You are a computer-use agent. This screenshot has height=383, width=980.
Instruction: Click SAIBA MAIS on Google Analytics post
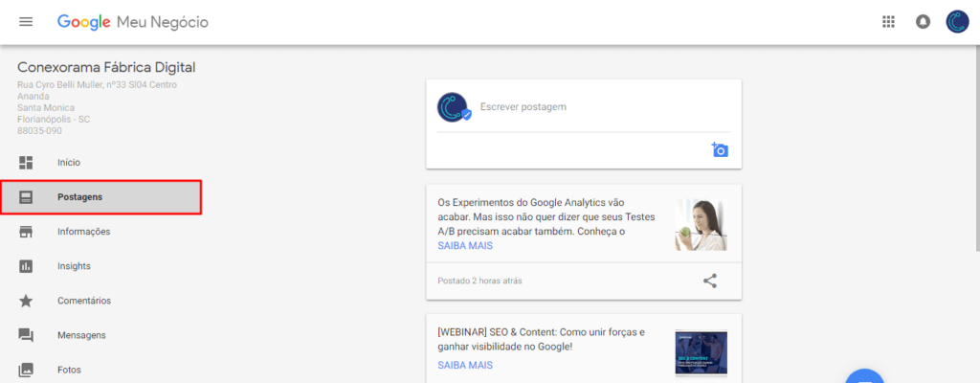point(465,246)
